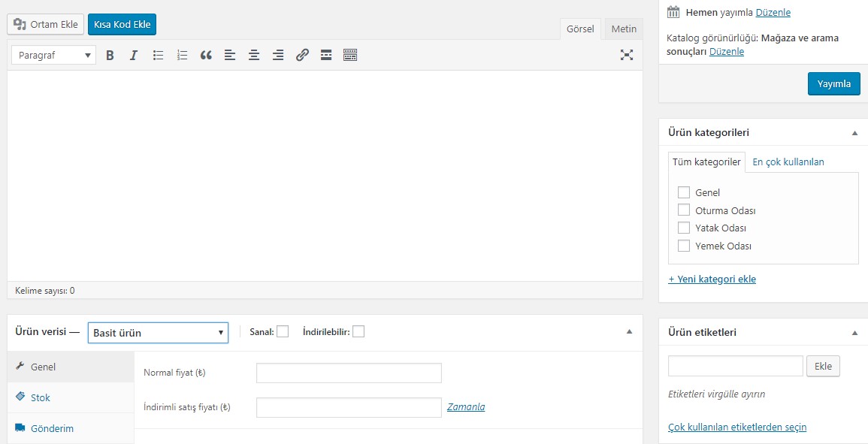868x444 pixels.
Task: Click the Stok tag icon
Action: tap(20, 397)
